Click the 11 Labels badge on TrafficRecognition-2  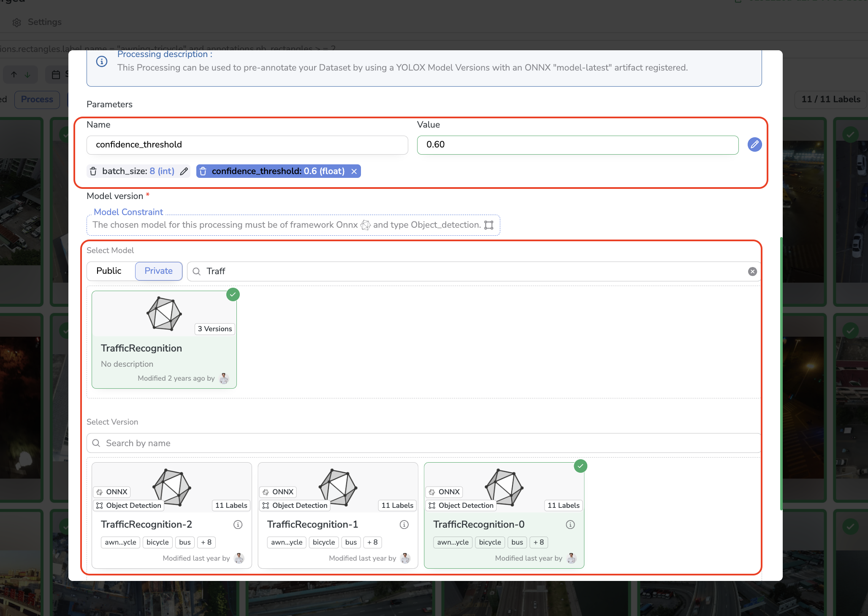coord(231,505)
